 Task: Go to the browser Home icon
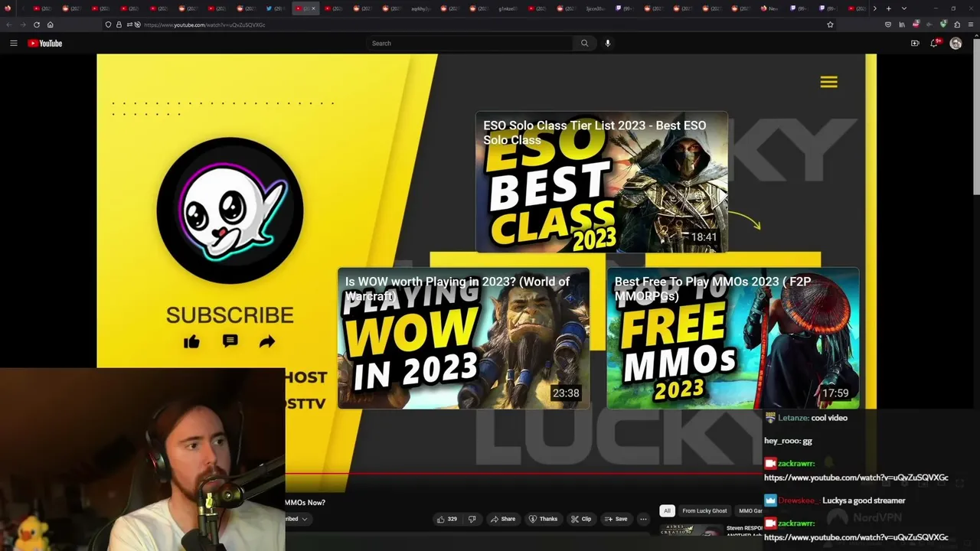click(51, 24)
